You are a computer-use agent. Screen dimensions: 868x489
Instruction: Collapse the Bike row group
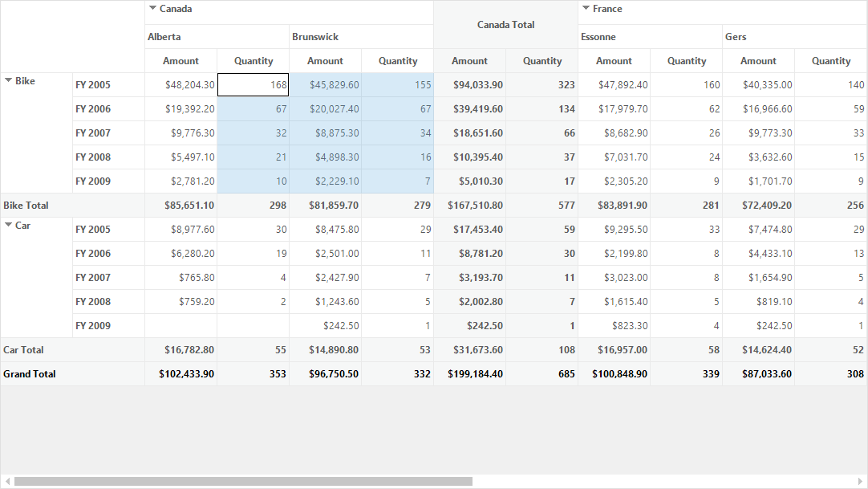(x=8, y=80)
